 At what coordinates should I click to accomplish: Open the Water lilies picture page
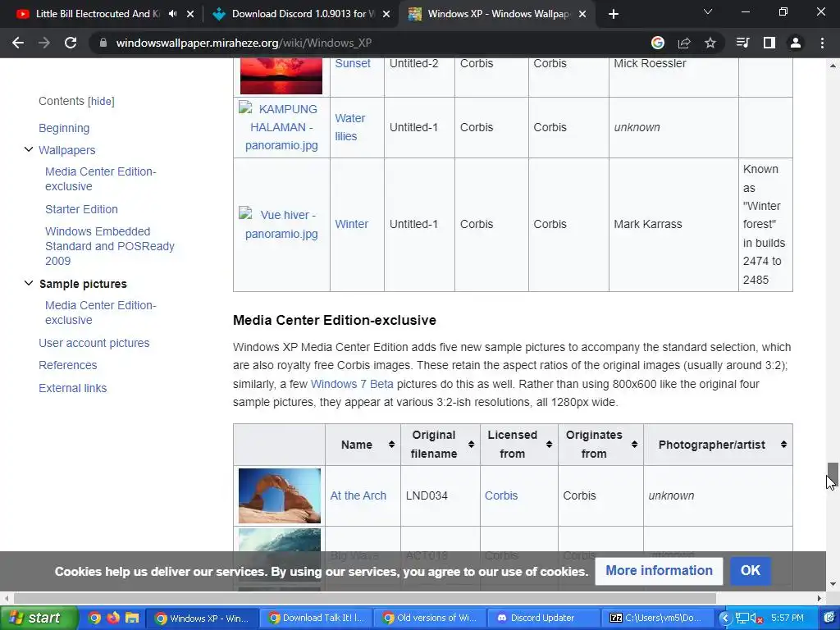[x=349, y=127]
